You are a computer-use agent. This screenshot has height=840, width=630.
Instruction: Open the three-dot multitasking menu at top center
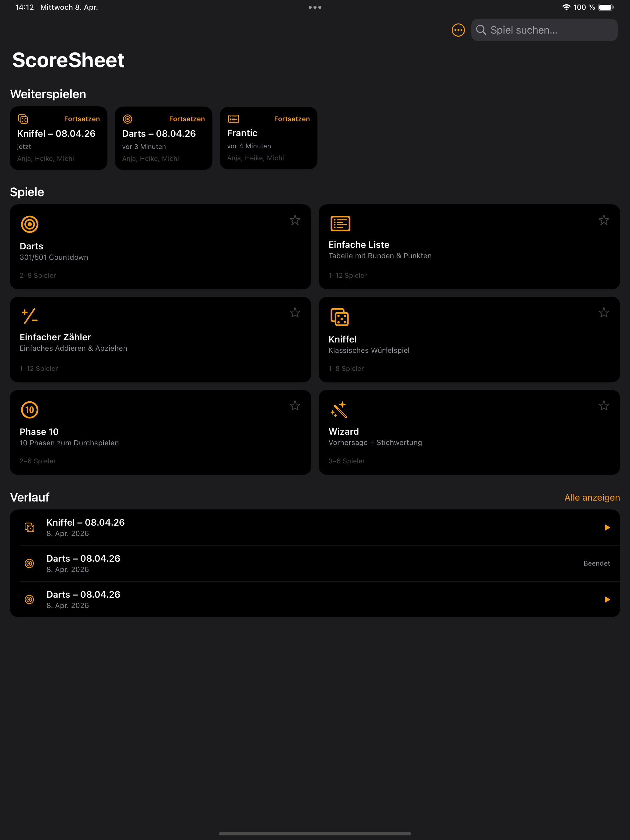tap(315, 7)
